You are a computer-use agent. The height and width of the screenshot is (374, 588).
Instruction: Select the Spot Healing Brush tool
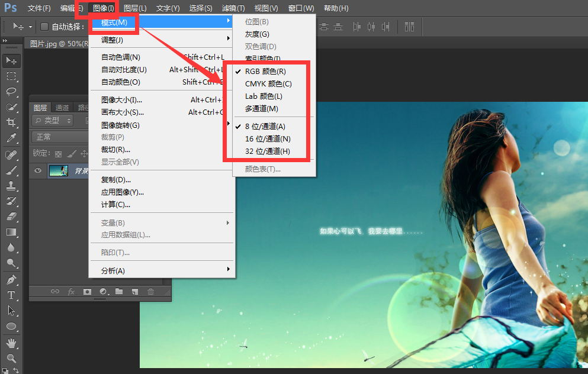(x=11, y=154)
